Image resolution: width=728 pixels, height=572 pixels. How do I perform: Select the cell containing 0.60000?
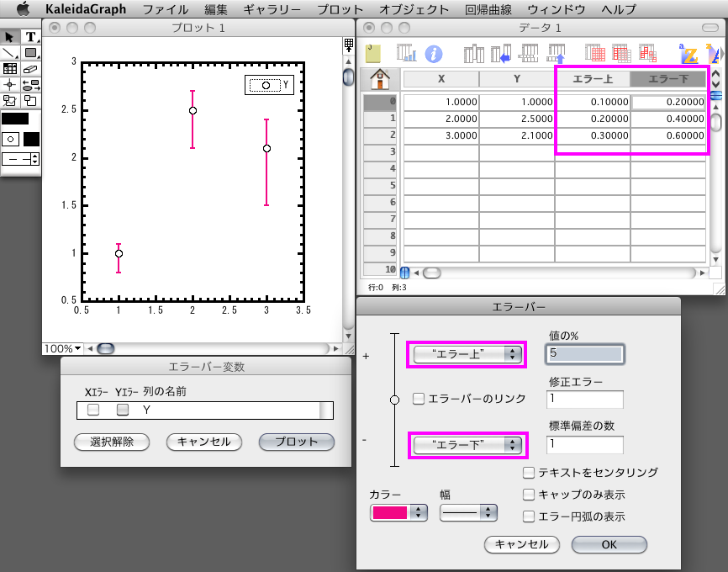click(x=668, y=135)
